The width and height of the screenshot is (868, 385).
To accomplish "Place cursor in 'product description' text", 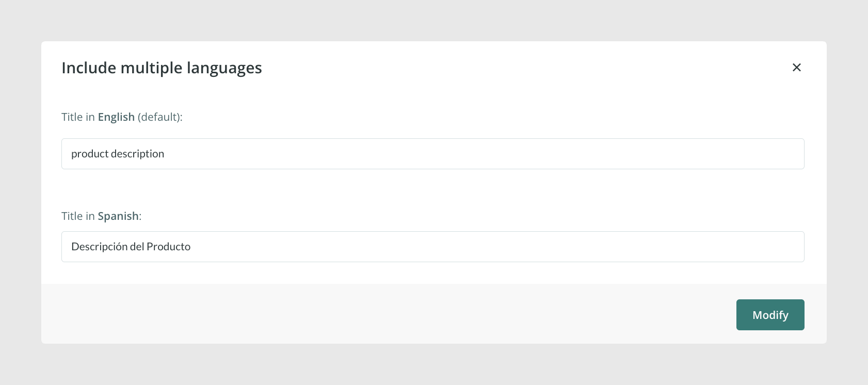I will coord(118,154).
